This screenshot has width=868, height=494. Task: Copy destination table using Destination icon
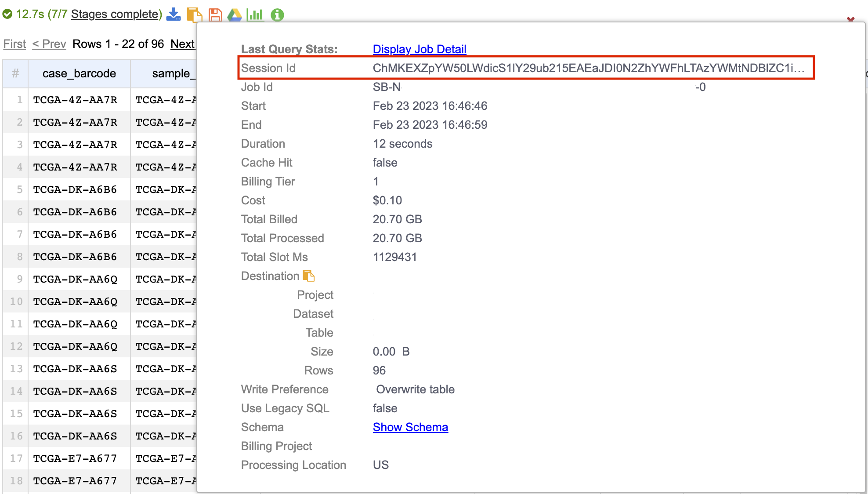(309, 276)
